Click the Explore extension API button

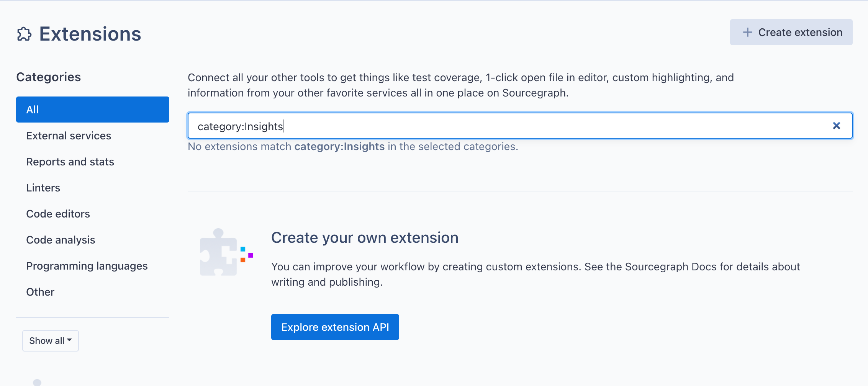[x=335, y=327]
